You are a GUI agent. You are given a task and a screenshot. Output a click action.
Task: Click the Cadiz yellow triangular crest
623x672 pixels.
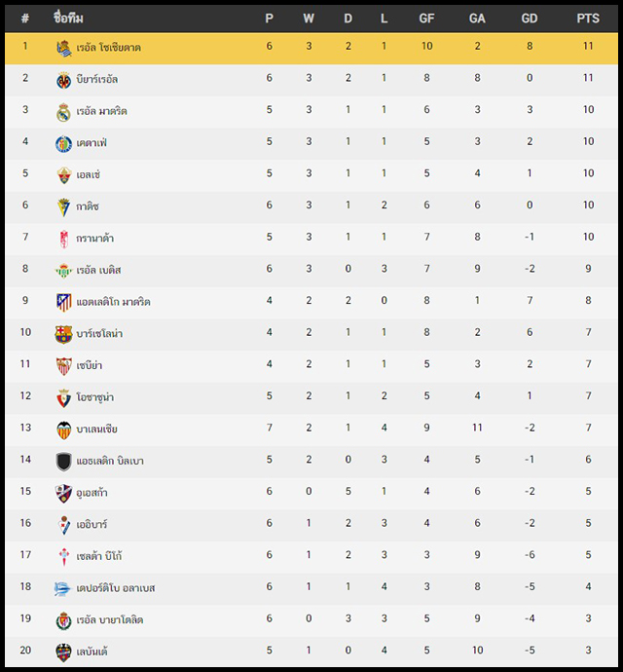tap(64, 207)
